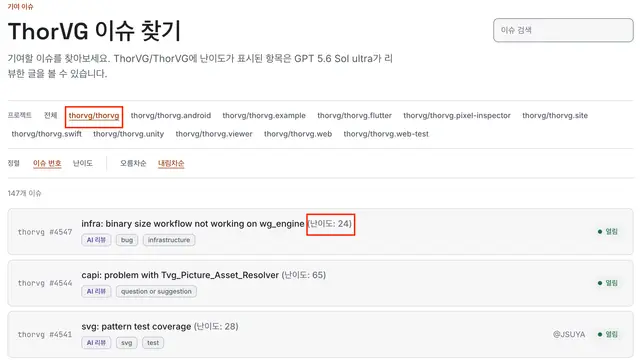This screenshot has width=640, height=360.
Task: Click the (난이도: 24) difficulty label
Action: click(330, 224)
